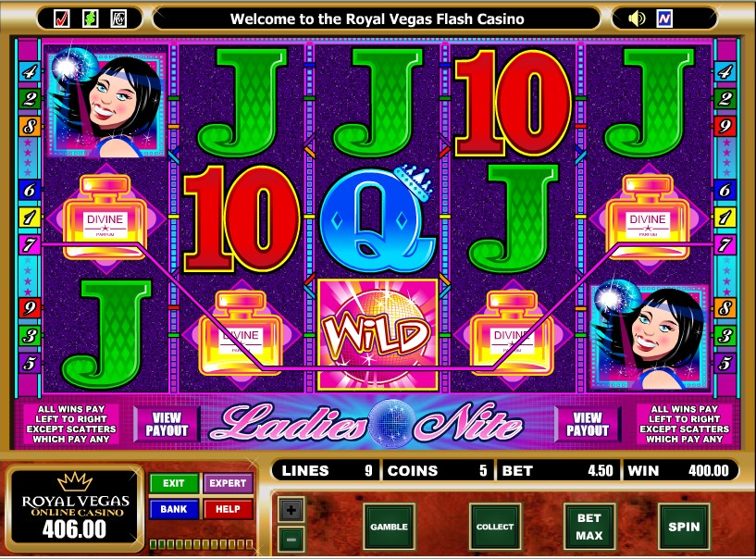This screenshot has height=559, width=756.
Task: Click the Spin button
Action: coord(684,527)
